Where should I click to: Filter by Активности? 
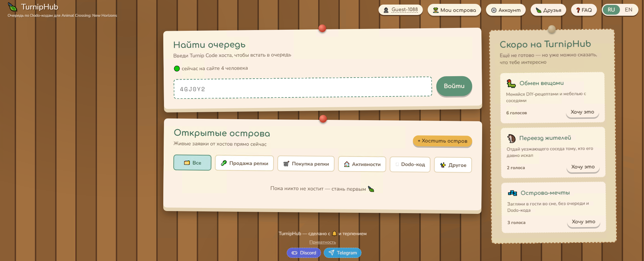click(362, 164)
